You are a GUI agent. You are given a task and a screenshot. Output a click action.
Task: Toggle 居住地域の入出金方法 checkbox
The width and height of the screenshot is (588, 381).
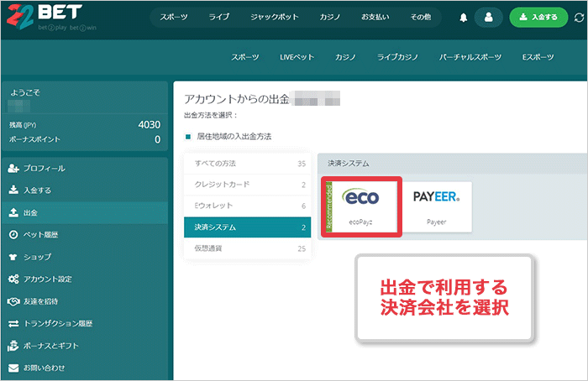coord(188,137)
